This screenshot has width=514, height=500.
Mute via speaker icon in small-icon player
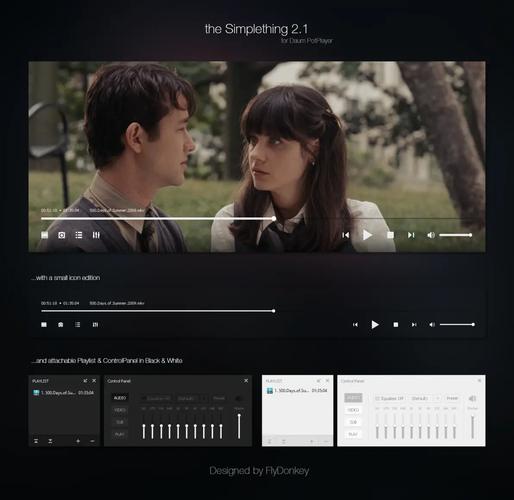(x=432, y=325)
